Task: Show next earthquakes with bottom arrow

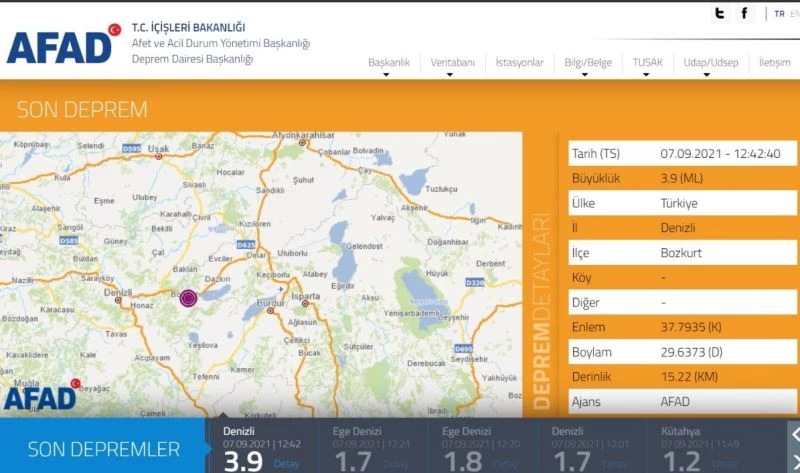Action: [794, 462]
